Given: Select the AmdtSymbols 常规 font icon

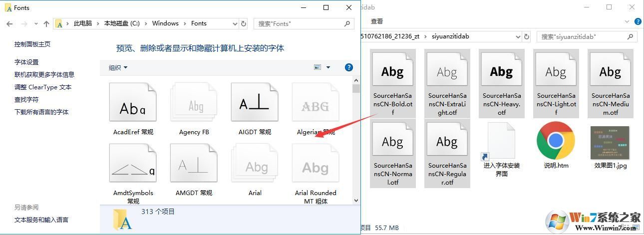Looking at the screenshot, I should (133, 163).
